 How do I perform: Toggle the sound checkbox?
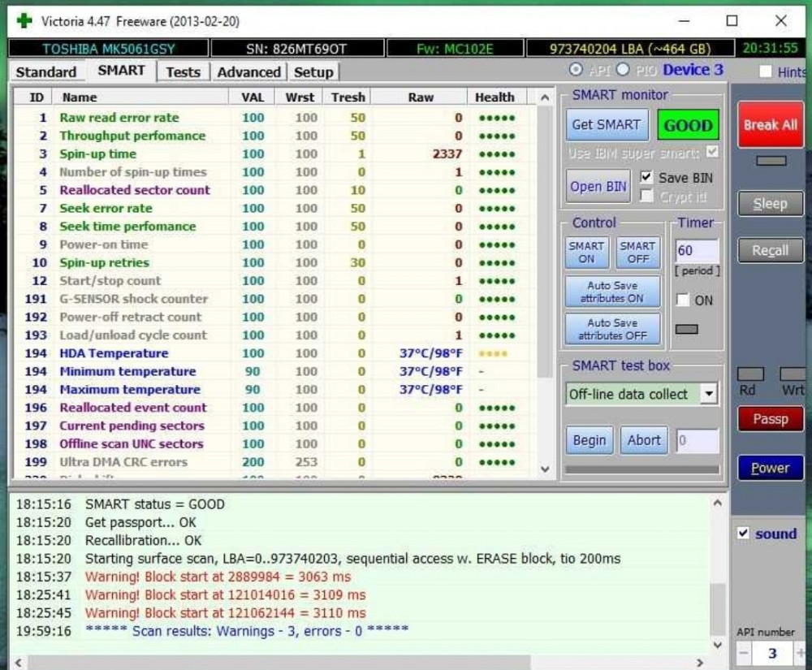coord(743,534)
